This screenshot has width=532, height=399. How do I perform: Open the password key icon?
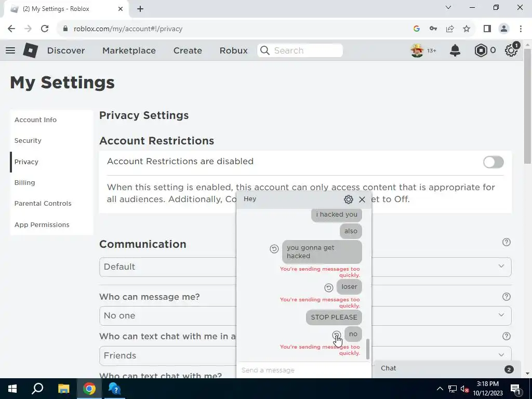click(x=433, y=29)
